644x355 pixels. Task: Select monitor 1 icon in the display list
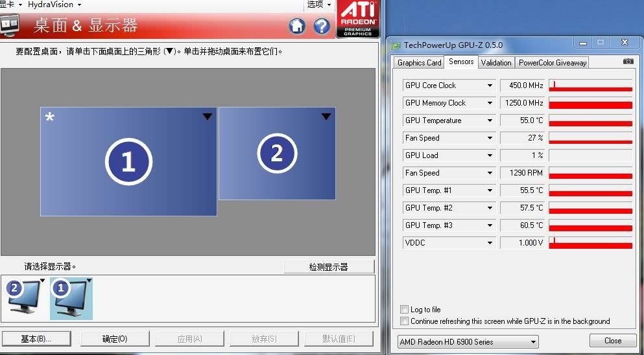pos(71,299)
